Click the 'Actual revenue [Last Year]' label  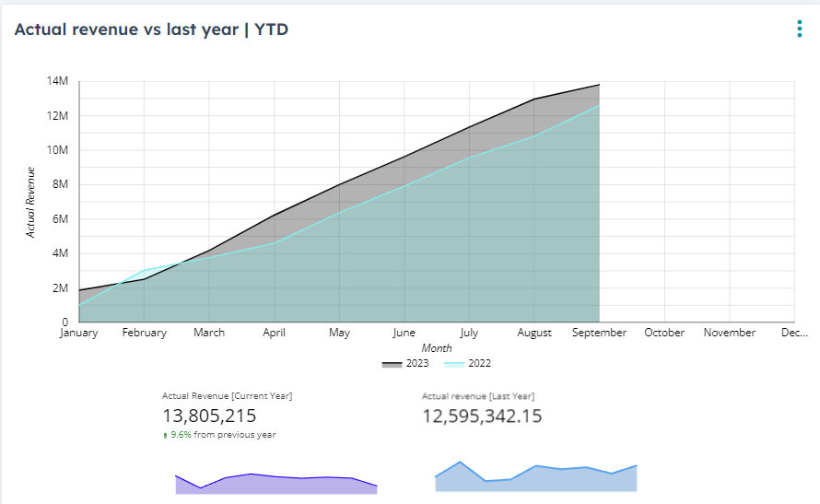click(x=478, y=396)
